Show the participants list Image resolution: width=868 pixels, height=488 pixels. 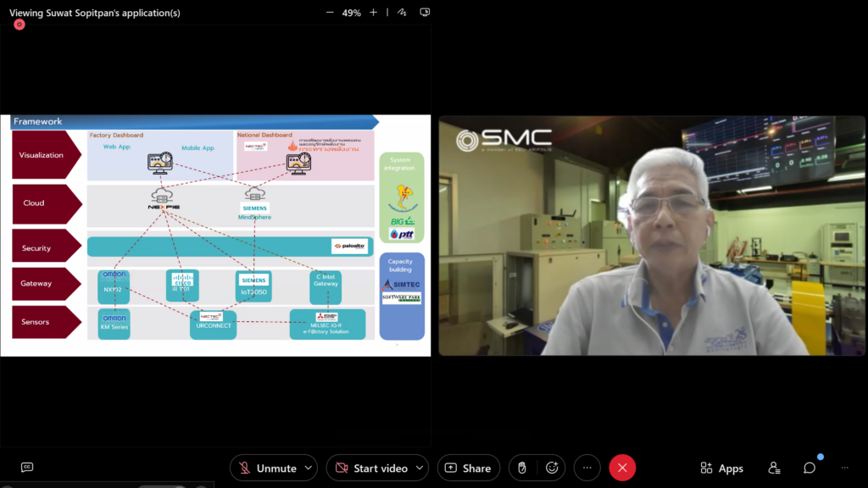774,468
